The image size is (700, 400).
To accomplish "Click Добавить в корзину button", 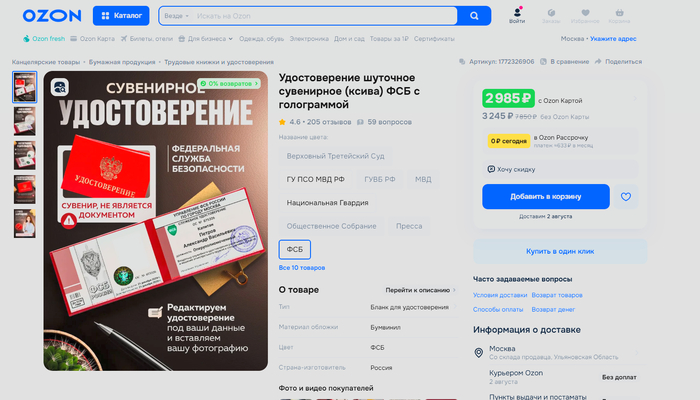I will (546, 196).
